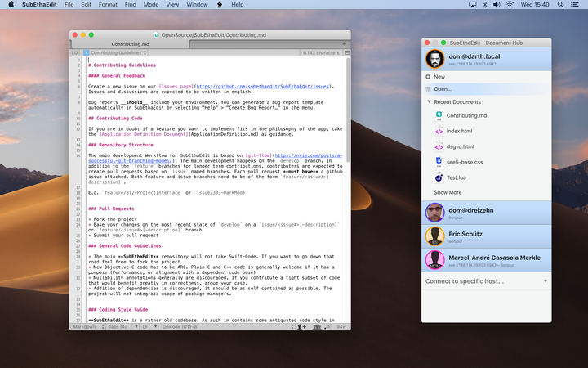
Task: Click the Wed 15:40 clock in the menu bar
Action: pos(535,5)
